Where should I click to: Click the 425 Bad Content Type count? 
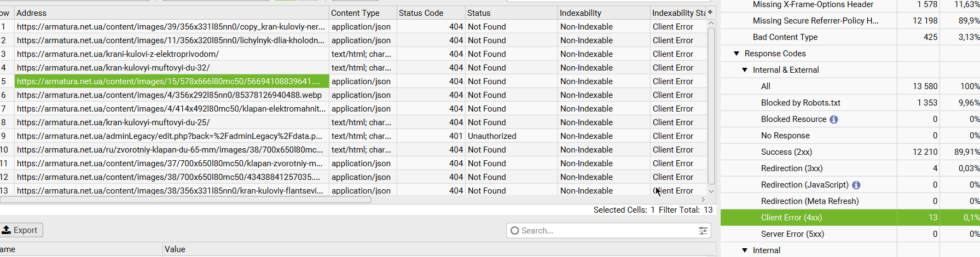(x=930, y=37)
